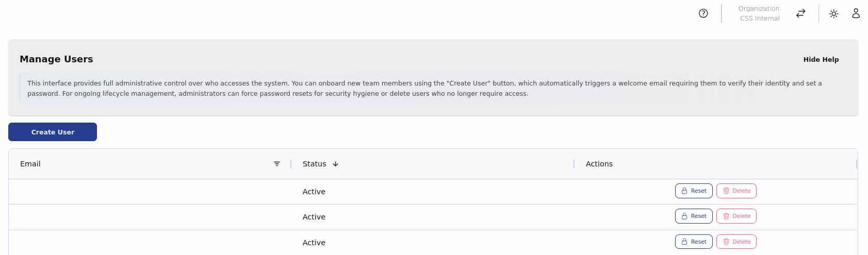Select the first Active status row
Viewport: 868px width, 255px height.
[314, 192]
